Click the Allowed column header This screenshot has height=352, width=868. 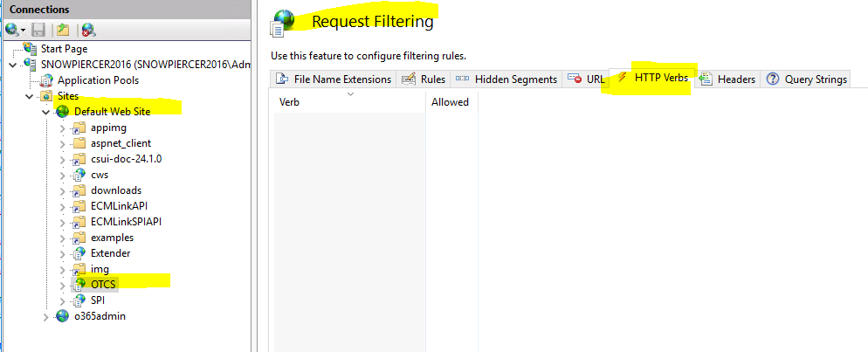pyautogui.click(x=451, y=102)
